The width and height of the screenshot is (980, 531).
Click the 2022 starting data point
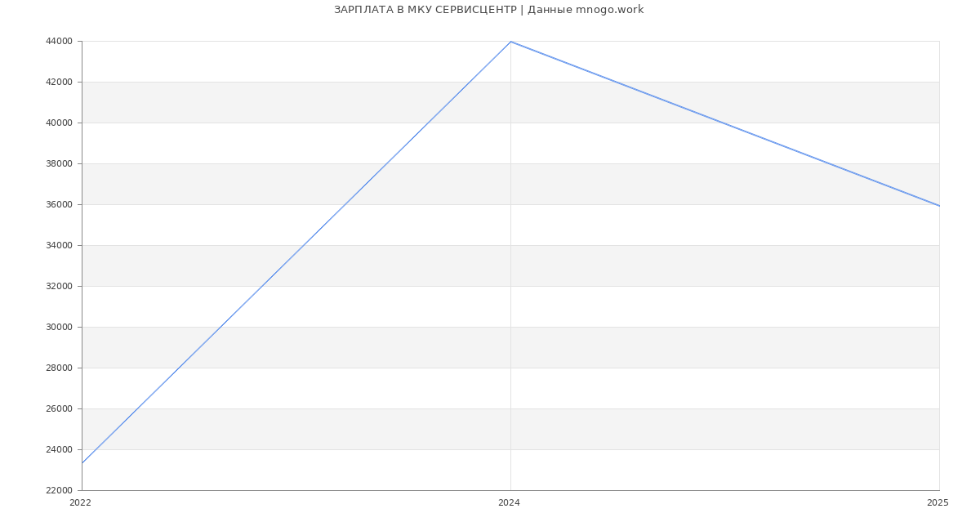tap(82, 463)
